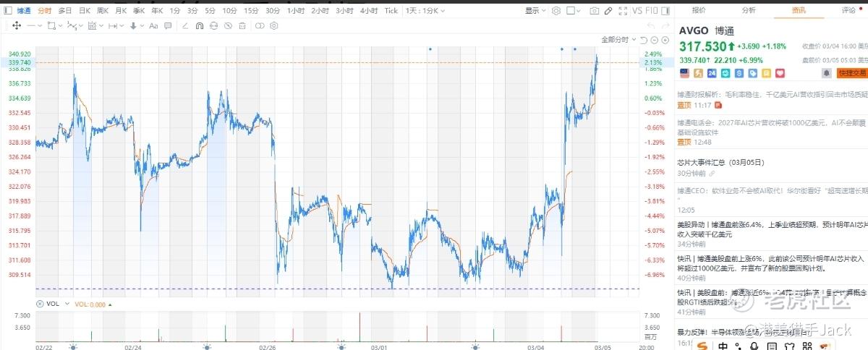This screenshot has width=868, height=350.
Task: Select the 1小时 timeframe
Action: click(x=295, y=11)
